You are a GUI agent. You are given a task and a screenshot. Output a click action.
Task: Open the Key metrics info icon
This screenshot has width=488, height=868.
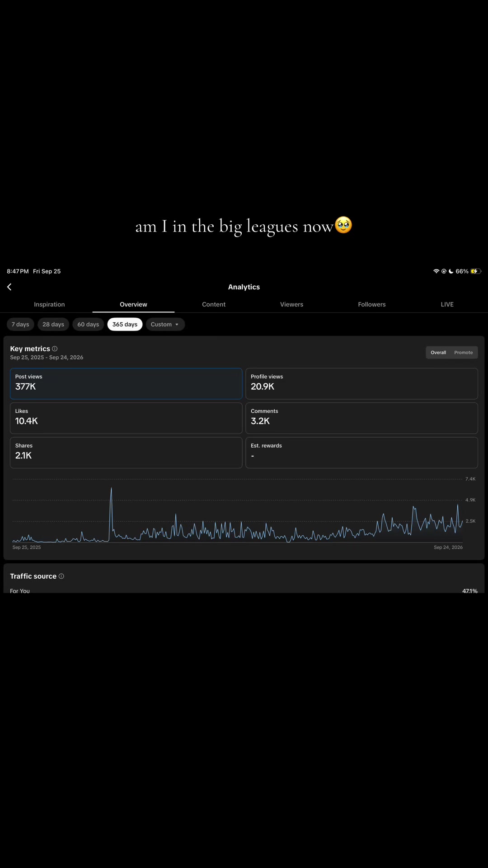[55, 349]
